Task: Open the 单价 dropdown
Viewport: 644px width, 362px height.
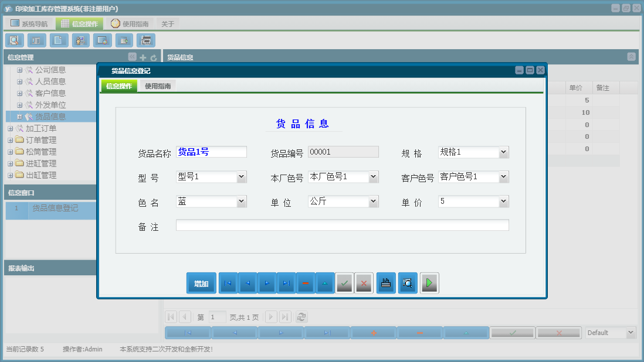Action: (504, 202)
